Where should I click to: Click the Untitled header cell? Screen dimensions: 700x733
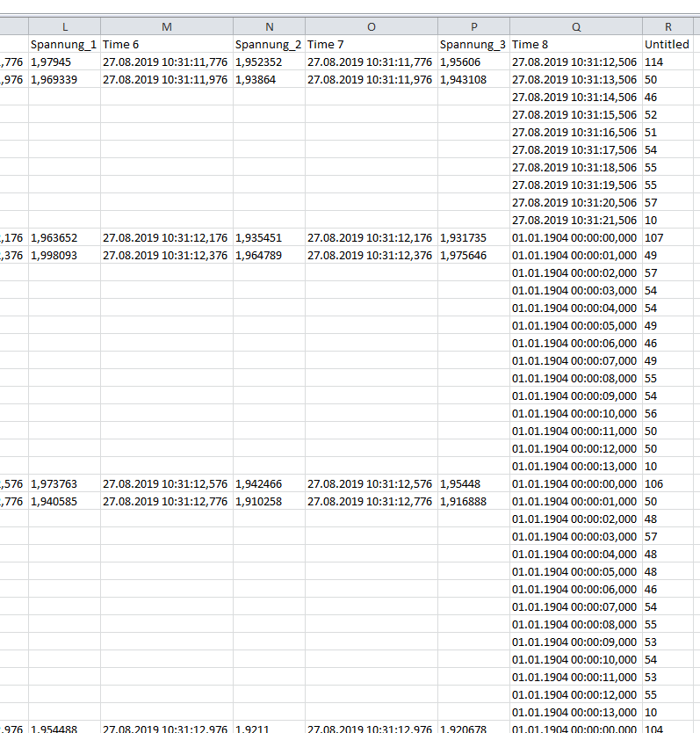(x=668, y=45)
